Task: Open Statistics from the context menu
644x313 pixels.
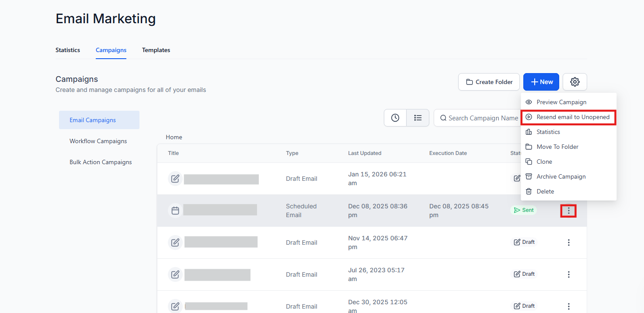Action: pos(548,132)
